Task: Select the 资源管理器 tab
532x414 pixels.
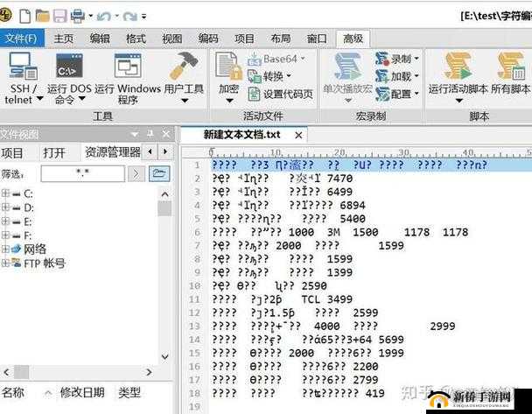Action: 112,152
